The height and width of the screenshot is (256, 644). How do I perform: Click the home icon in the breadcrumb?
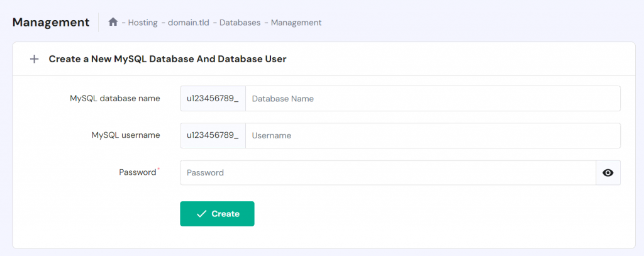click(x=113, y=22)
